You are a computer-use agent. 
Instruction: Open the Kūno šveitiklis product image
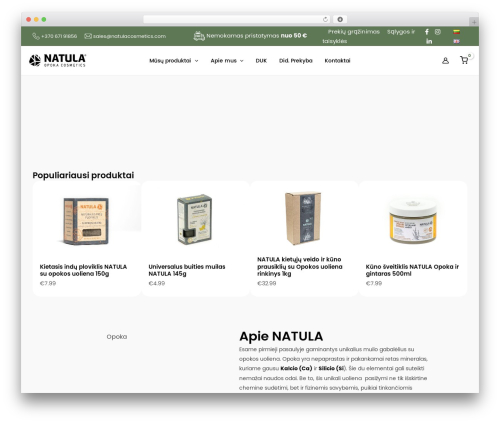[413, 221]
